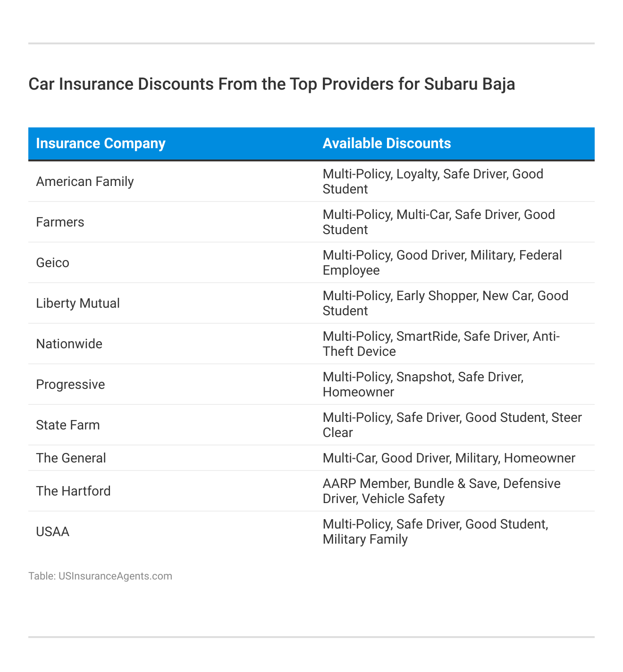Click the Available Discounts column header
Viewport: 623px width, 672px height.
(x=387, y=143)
